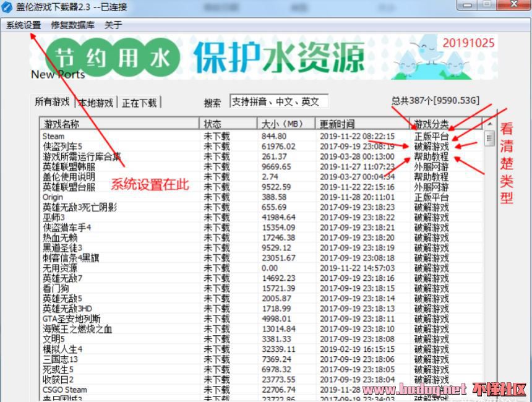
Task: Sort by 大小 (MB) column header
Action: (x=286, y=124)
